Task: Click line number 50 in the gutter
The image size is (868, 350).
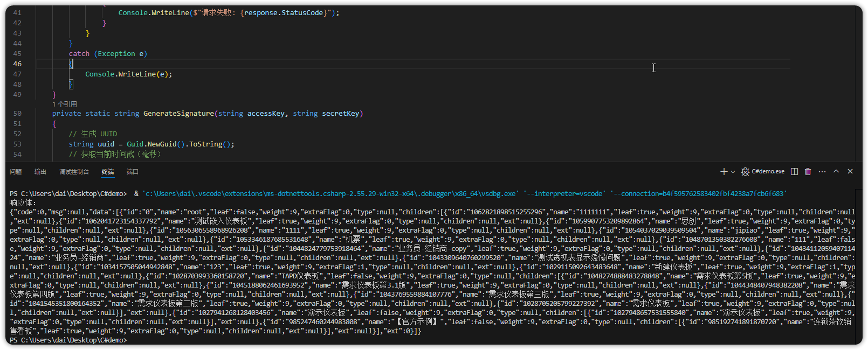Action: click(x=17, y=113)
